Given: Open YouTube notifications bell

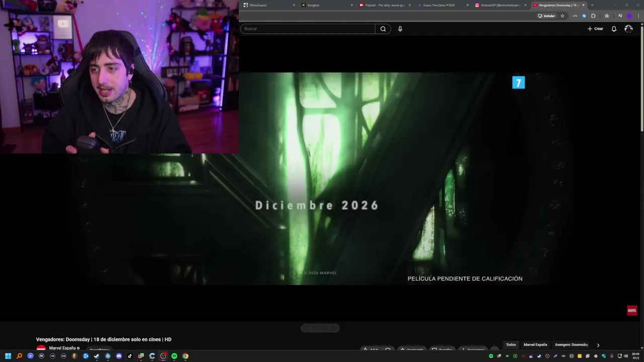Looking at the screenshot, I should [x=614, y=29].
